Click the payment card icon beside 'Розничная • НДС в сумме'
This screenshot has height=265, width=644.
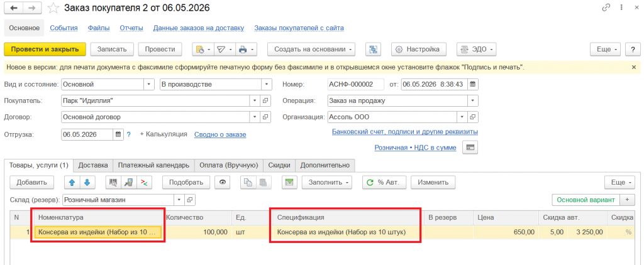pyautogui.click(x=470, y=148)
